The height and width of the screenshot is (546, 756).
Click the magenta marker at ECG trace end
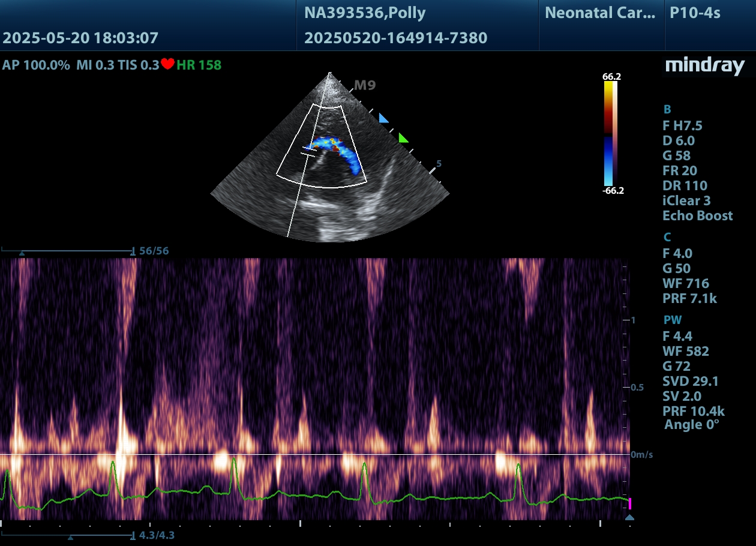pos(629,503)
